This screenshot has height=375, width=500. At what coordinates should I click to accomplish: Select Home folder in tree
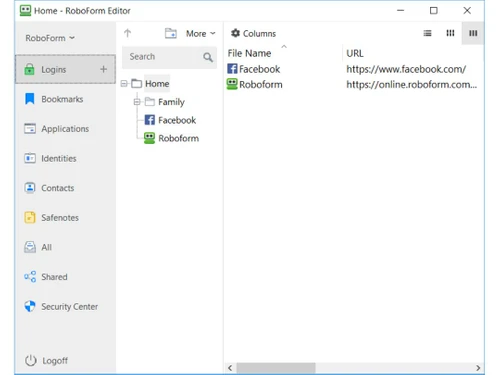click(x=157, y=84)
